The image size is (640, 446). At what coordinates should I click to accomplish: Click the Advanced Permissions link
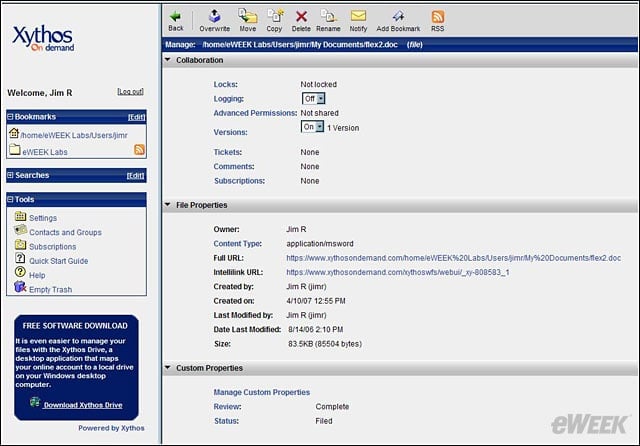(x=256, y=113)
